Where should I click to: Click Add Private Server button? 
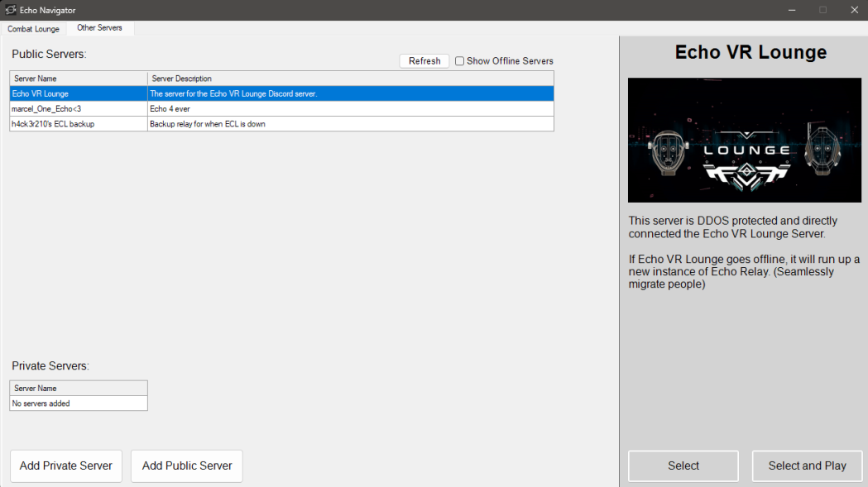pyautogui.click(x=66, y=466)
